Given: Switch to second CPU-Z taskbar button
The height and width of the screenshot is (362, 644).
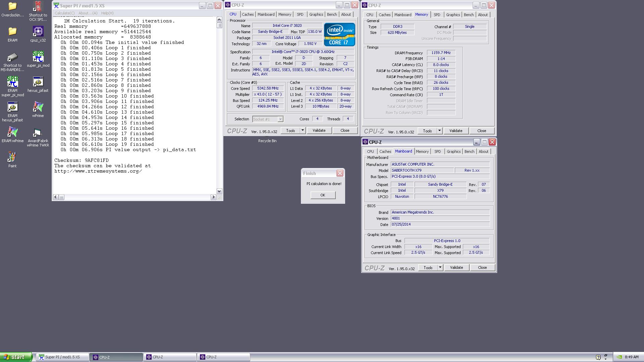Looking at the screenshot, I should pos(170,357).
